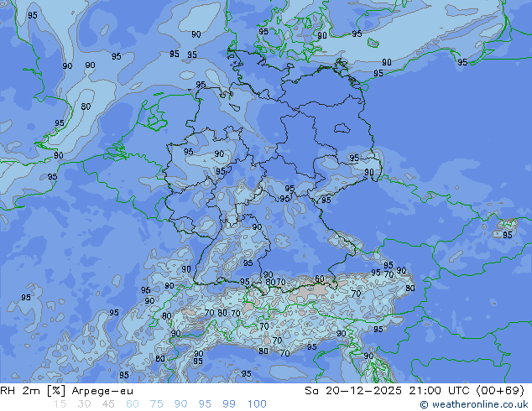Click the legend value 99 in the scale
Screen dimensions: 532x411
coord(229,404)
